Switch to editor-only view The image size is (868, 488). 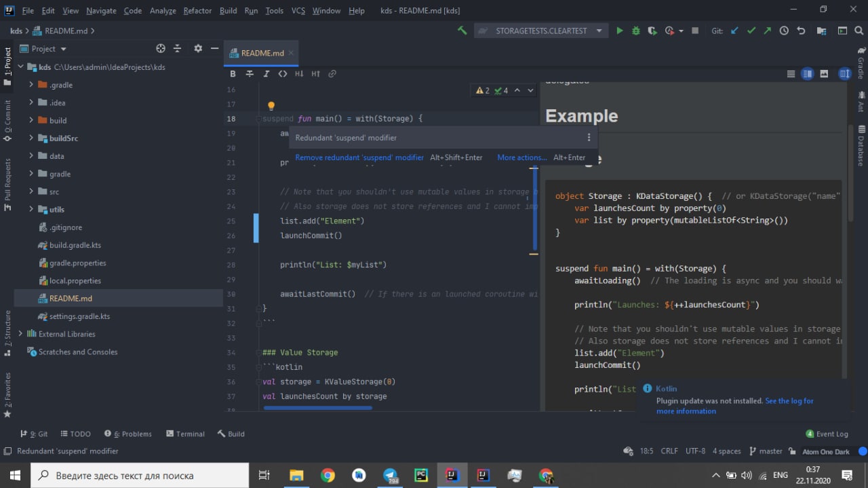tap(791, 73)
